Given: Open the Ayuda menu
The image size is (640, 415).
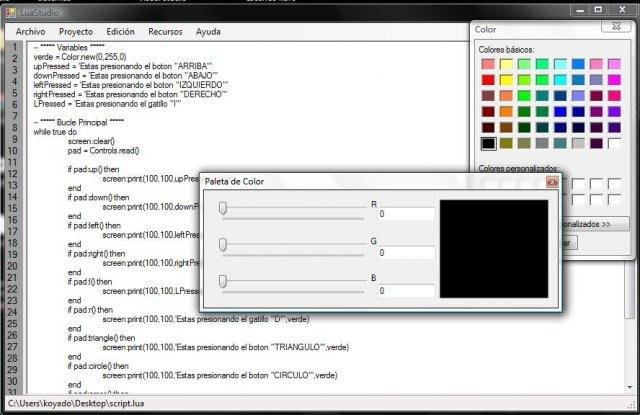Looking at the screenshot, I should click(208, 31).
